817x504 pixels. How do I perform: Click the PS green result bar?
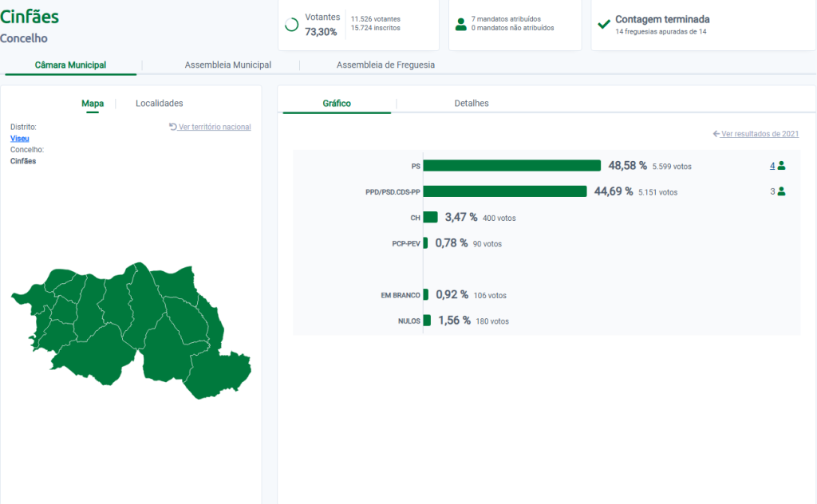pos(511,166)
